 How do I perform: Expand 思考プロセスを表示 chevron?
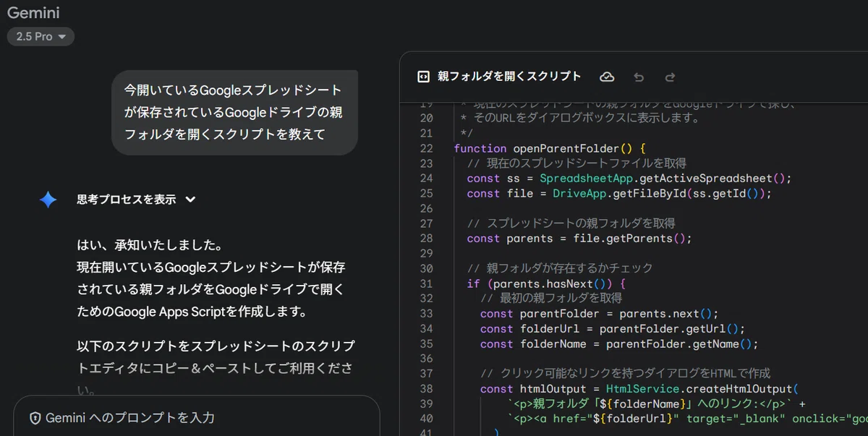tap(191, 200)
